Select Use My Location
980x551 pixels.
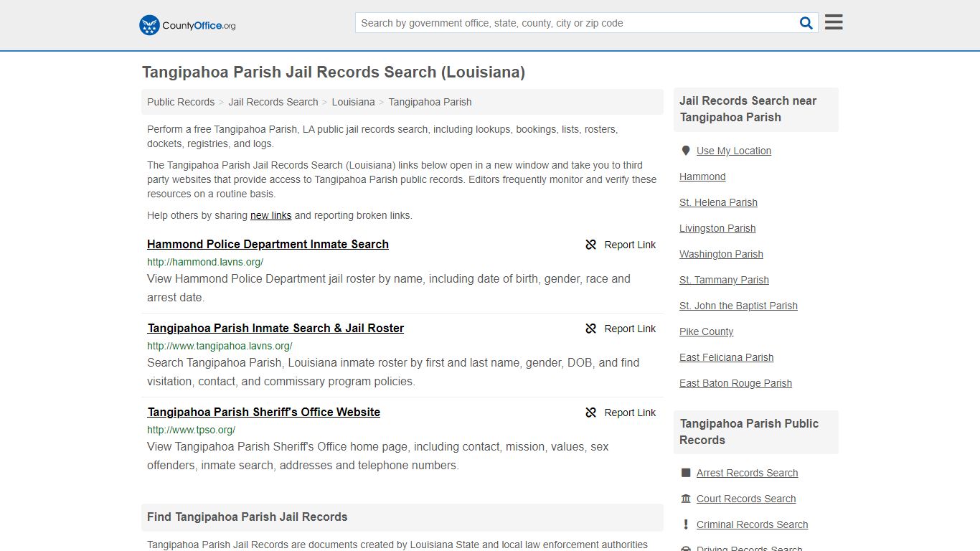coord(734,151)
